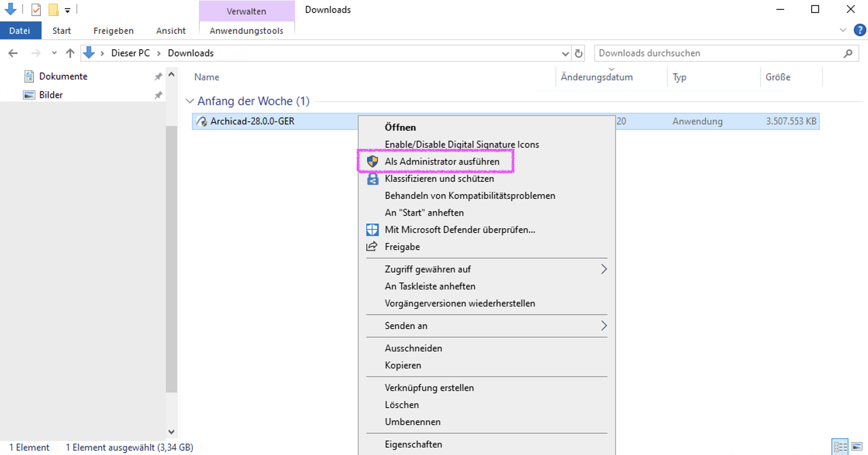This screenshot has width=868, height=455.
Task: Choose Enable/Disable Digital Signature Icons
Action: pyautogui.click(x=487, y=144)
